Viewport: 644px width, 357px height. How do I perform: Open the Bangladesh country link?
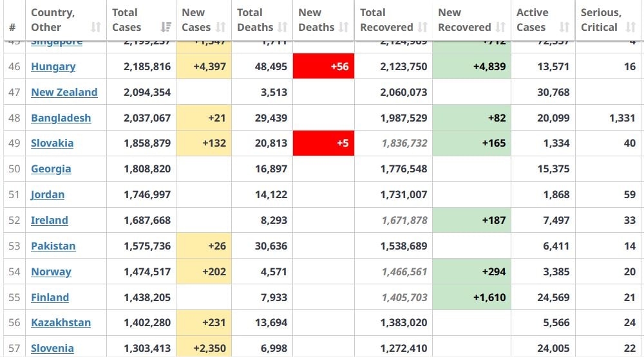61,118
